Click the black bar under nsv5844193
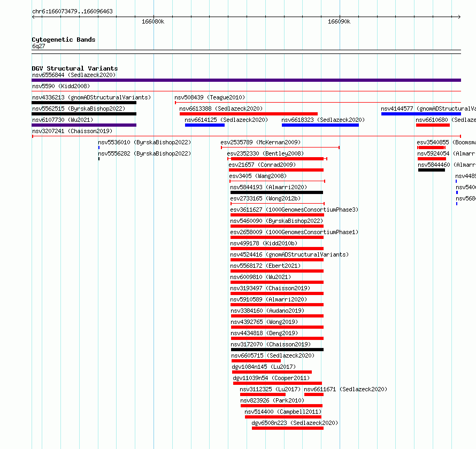 point(277,192)
